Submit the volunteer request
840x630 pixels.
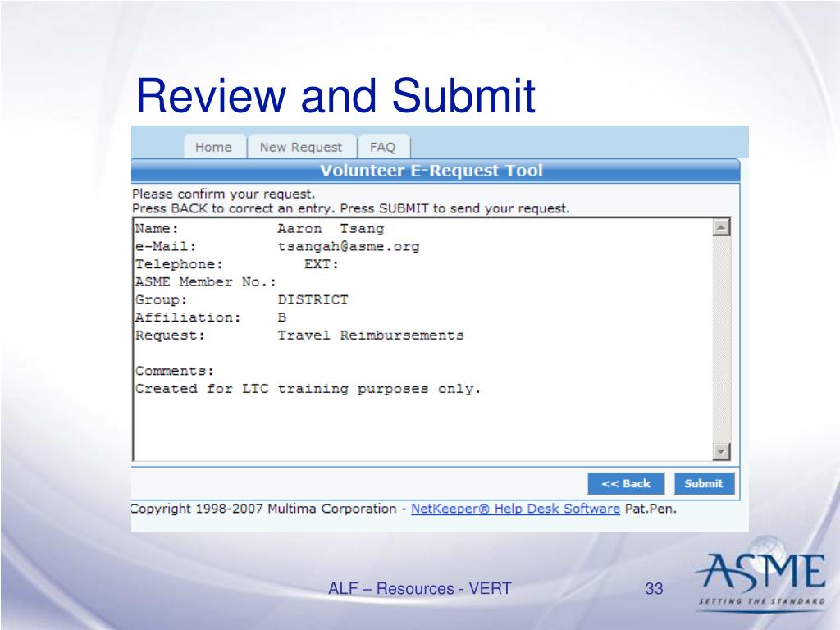pyautogui.click(x=704, y=484)
